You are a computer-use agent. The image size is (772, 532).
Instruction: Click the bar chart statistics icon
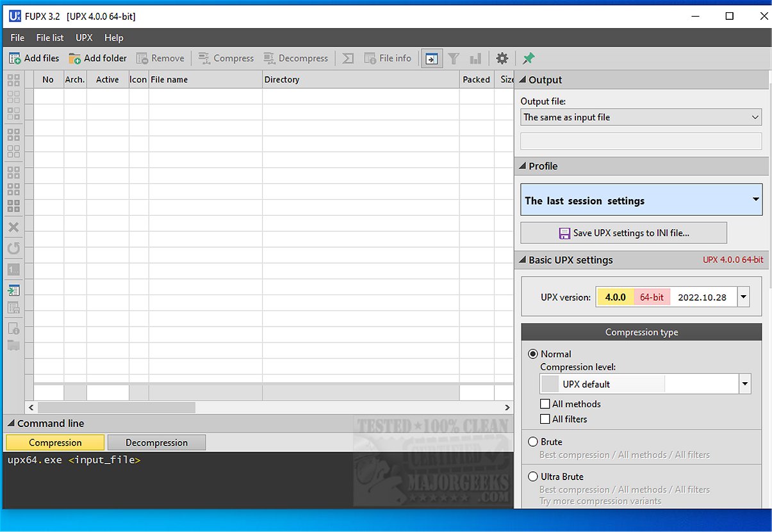(475, 58)
